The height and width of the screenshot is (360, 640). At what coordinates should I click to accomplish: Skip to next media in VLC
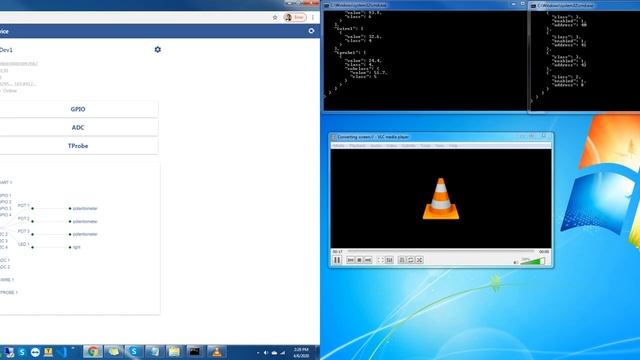click(368, 260)
